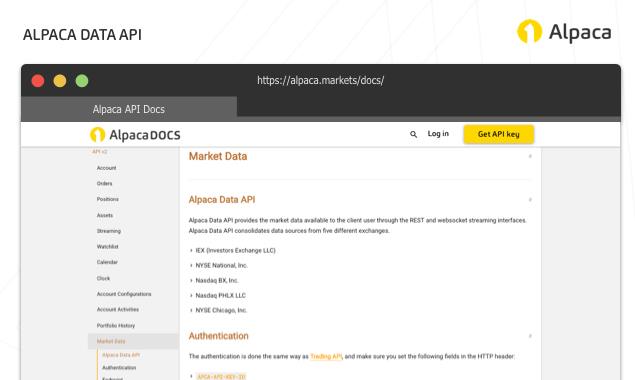Click the green window dot
The image size is (635, 380).
point(82,81)
